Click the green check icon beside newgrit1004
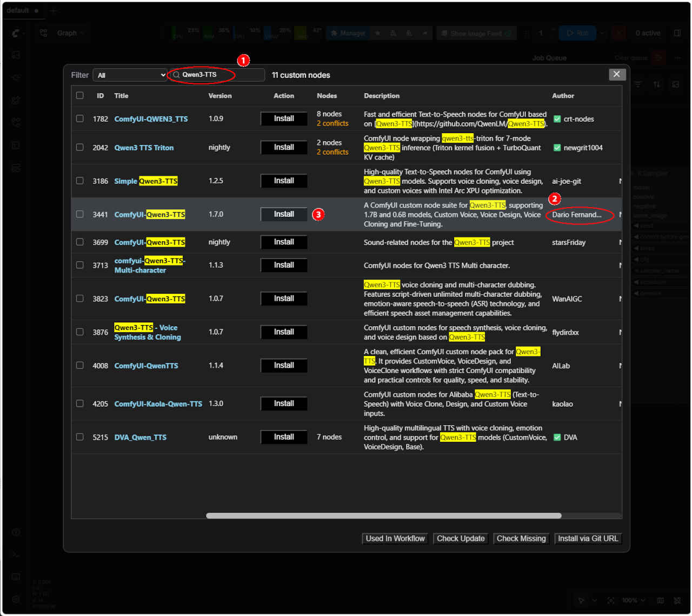 pos(557,148)
